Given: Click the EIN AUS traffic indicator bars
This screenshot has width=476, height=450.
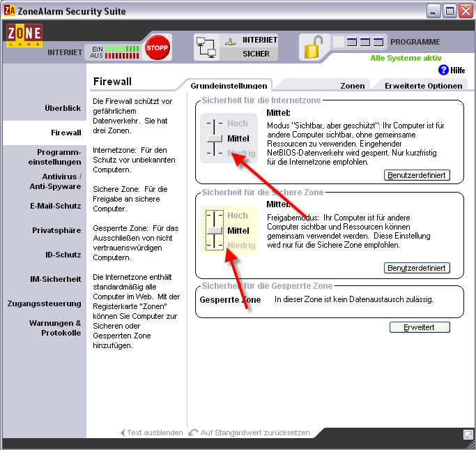Looking at the screenshot, I should pyautogui.click(x=122, y=52).
